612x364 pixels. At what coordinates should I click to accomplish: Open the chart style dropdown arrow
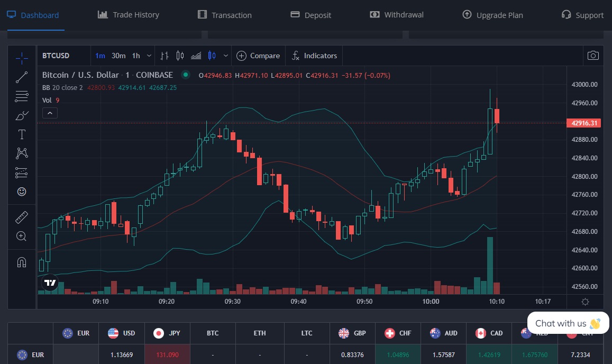pyautogui.click(x=226, y=56)
